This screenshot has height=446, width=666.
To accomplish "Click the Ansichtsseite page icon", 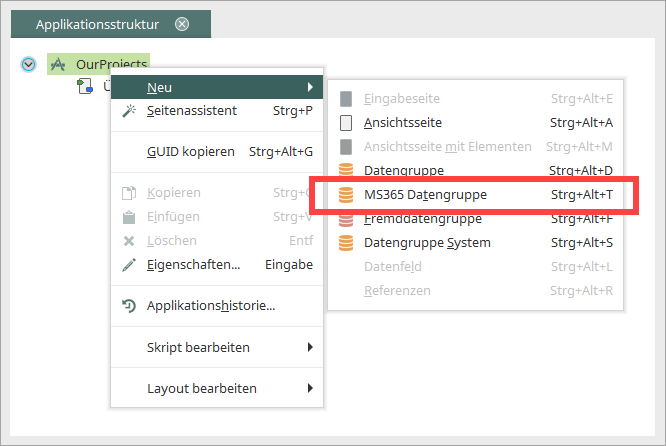I will pos(346,123).
